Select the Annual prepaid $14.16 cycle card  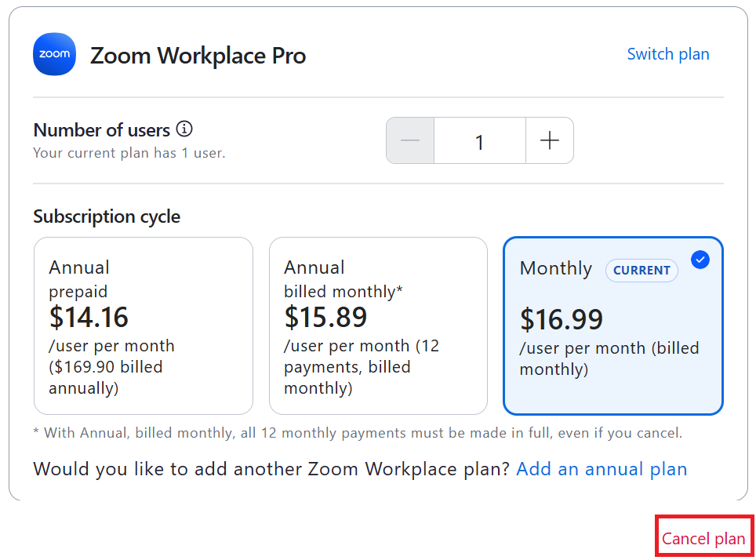(x=144, y=325)
